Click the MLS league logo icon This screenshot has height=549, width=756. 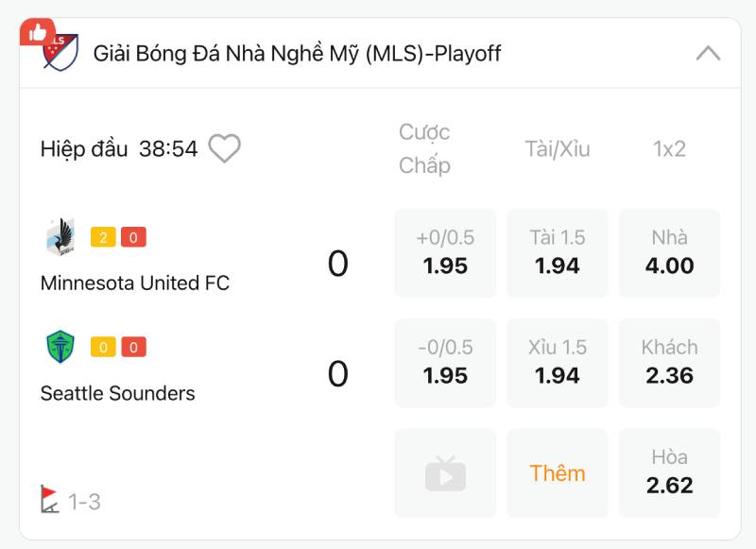tap(62, 53)
